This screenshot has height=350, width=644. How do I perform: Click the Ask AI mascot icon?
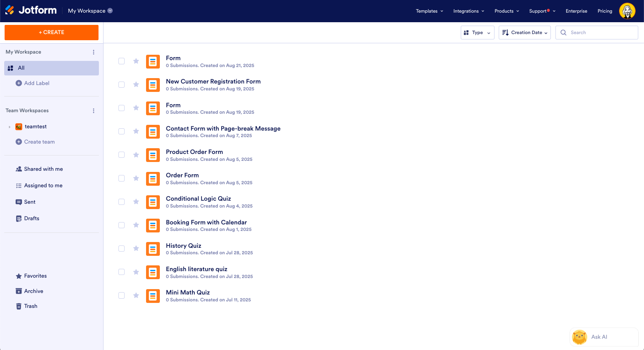[x=579, y=337]
